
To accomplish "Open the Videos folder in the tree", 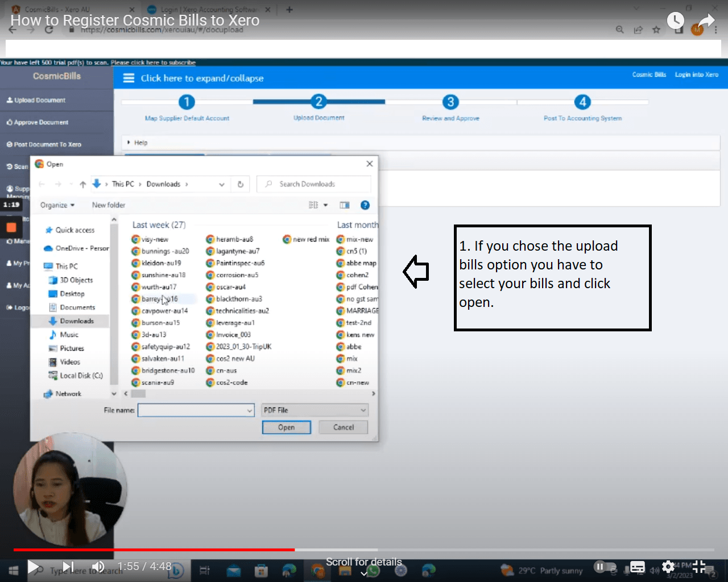I will coord(65,362).
